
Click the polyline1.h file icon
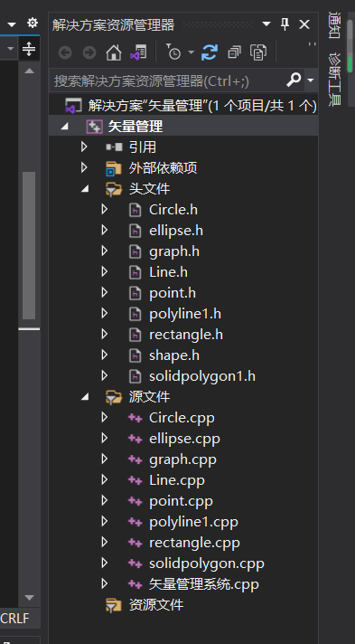click(x=135, y=314)
